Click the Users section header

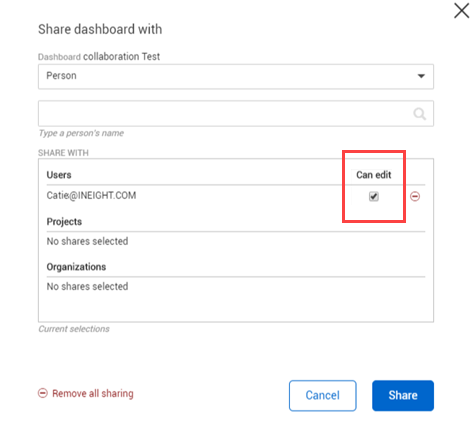tap(59, 175)
